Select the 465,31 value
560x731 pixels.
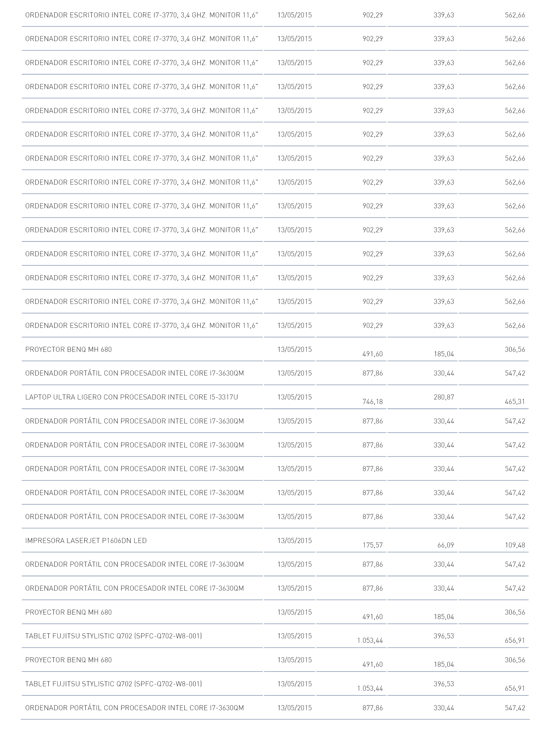(515, 402)
